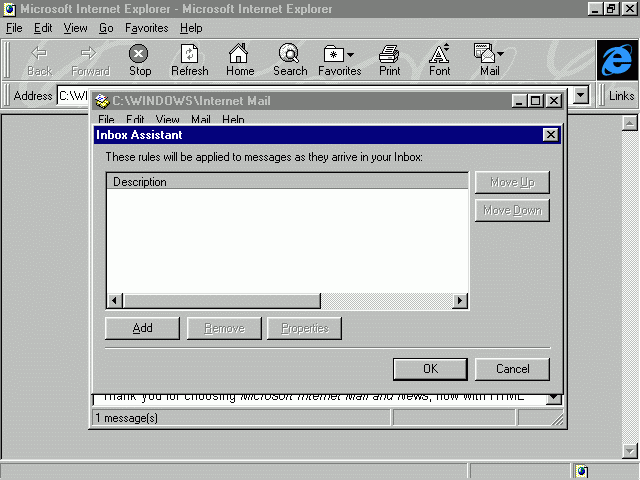
Task: Click the Move Up button
Action: point(512,182)
